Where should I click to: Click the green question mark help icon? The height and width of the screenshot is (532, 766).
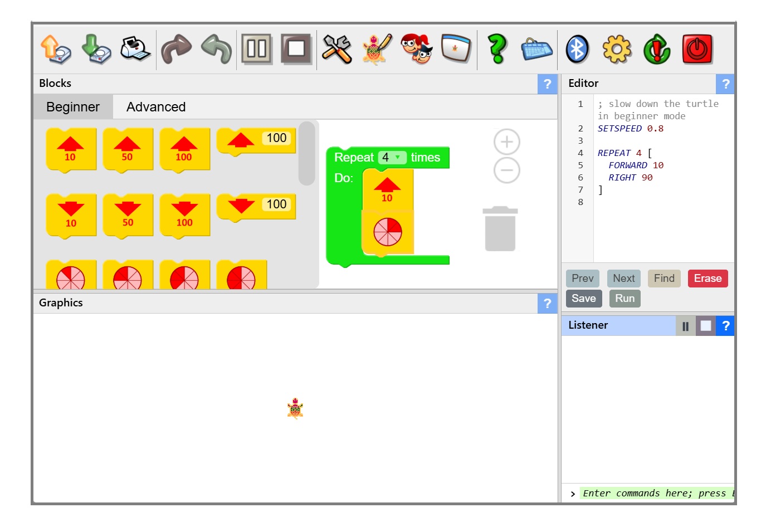click(x=497, y=50)
